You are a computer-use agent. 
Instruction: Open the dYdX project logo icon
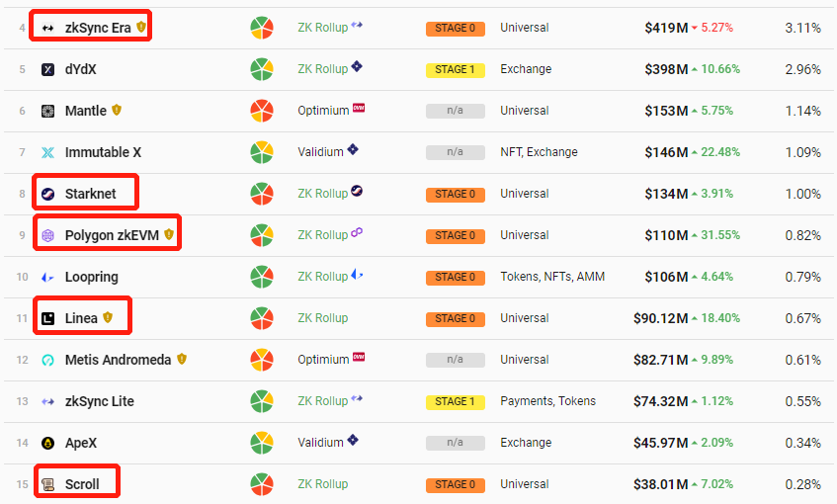[48, 69]
